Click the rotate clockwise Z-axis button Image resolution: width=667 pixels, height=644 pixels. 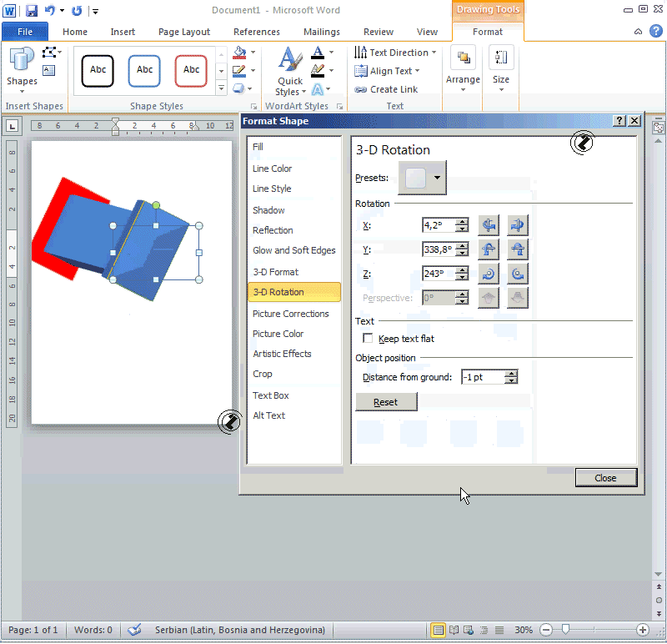[x=489, y=274]
